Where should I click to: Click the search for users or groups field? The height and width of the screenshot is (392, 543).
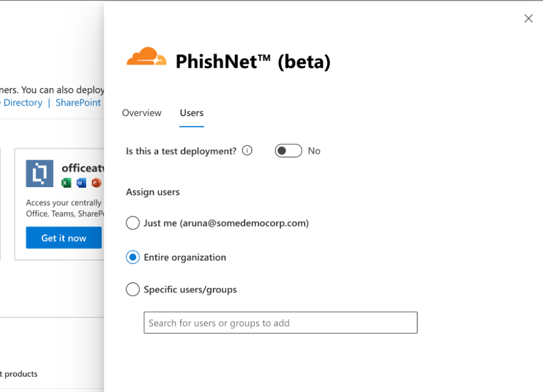click(x=280, y=322)
